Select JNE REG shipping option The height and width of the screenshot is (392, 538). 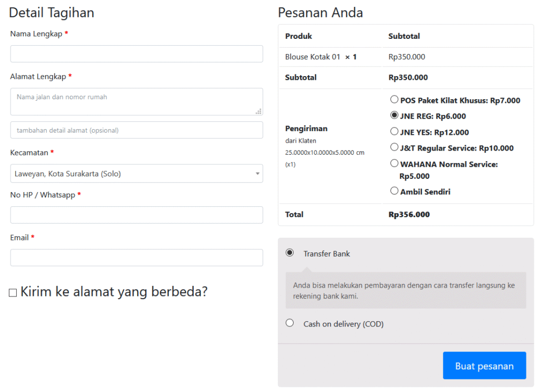point(394,115)
